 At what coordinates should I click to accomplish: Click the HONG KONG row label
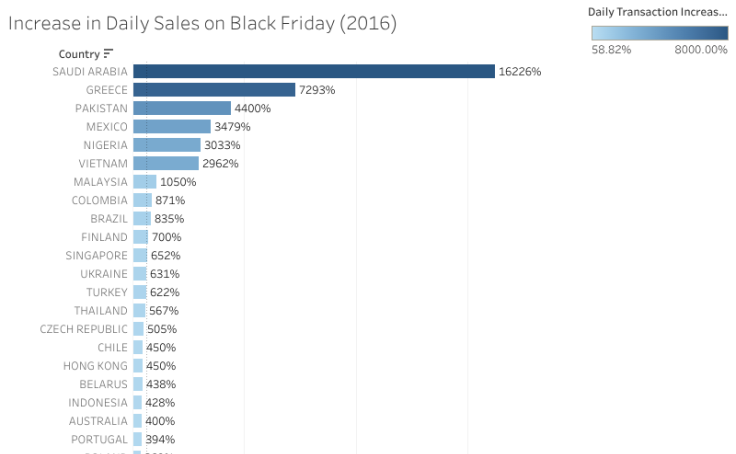click(x=96, y=366)
